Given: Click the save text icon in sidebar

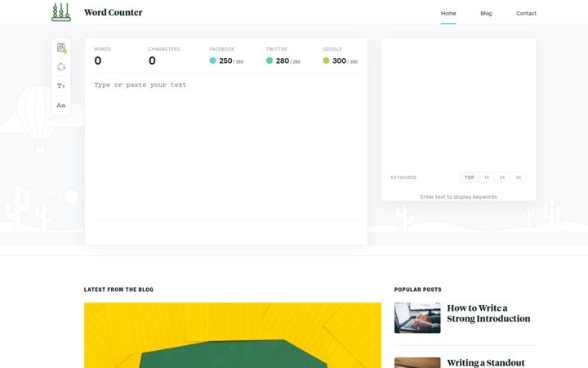Looking at the screenshot, I should [x=61, y=48].
